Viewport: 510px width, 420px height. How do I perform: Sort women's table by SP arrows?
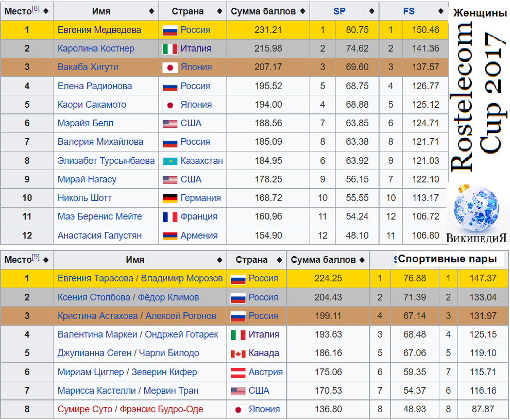[372, 11]
